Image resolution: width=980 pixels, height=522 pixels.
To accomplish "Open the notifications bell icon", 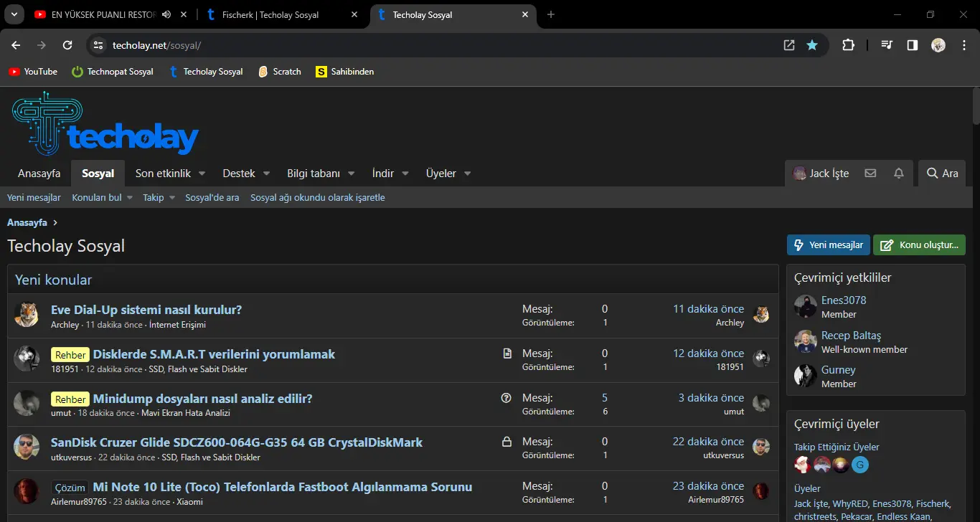I will tap(898, 174).
